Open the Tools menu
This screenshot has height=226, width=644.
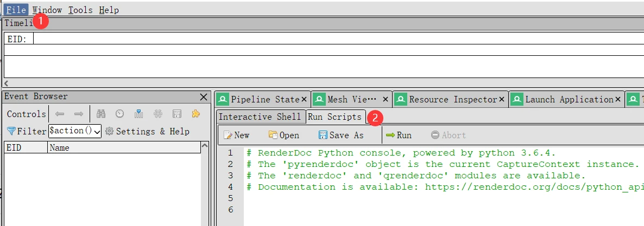pyautogui.click(x=80, y=10)
